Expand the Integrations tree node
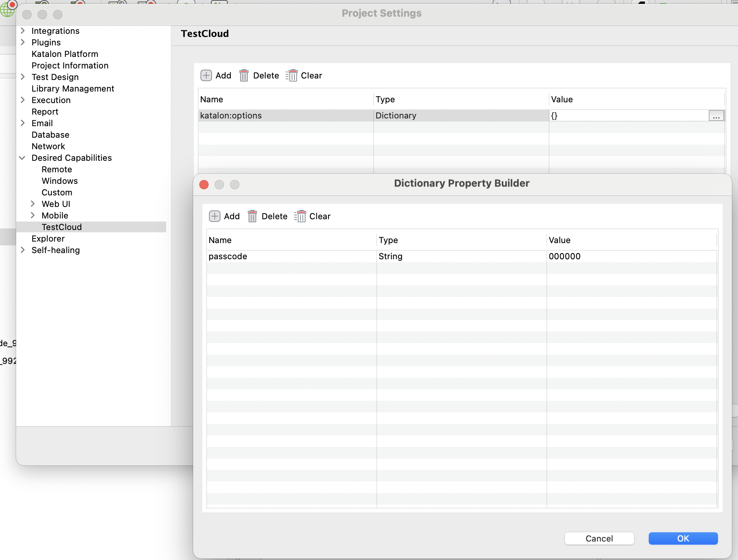 (x=23, y=31)
